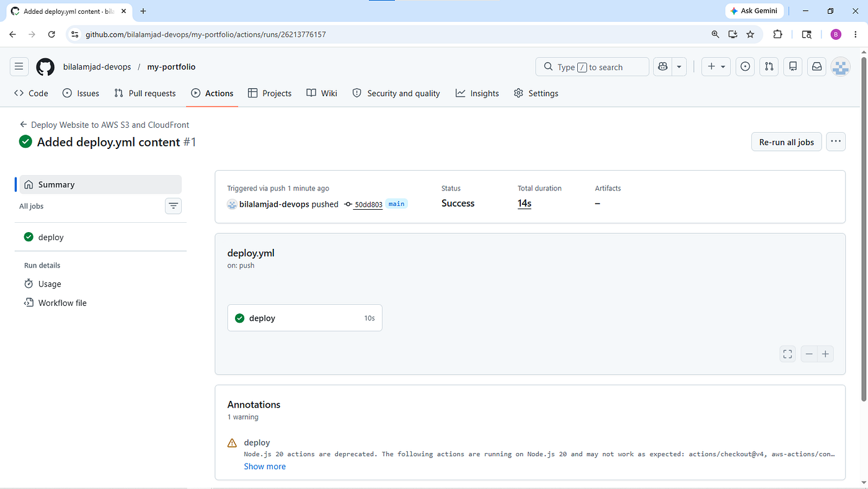Screen dimensions: 868x489
Task: Open repositories icon in header
Action: [x=792, y=67]
